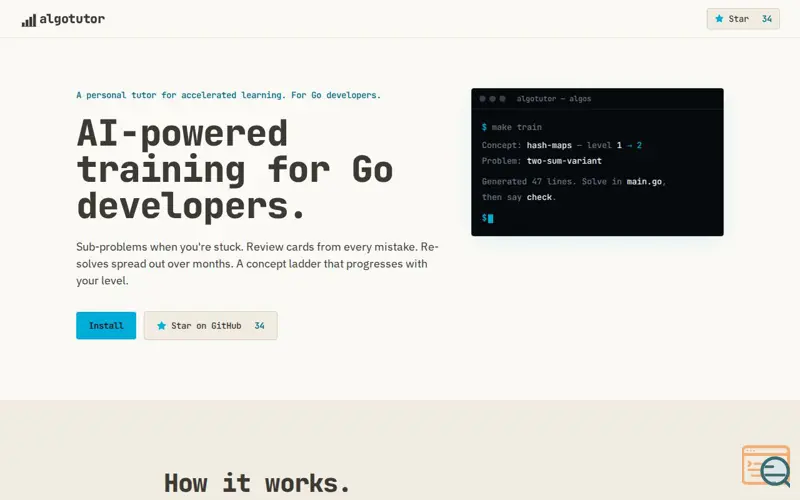
Task: Click the 34 count beside Star on GitHub
Action: [x=259, y=326]
